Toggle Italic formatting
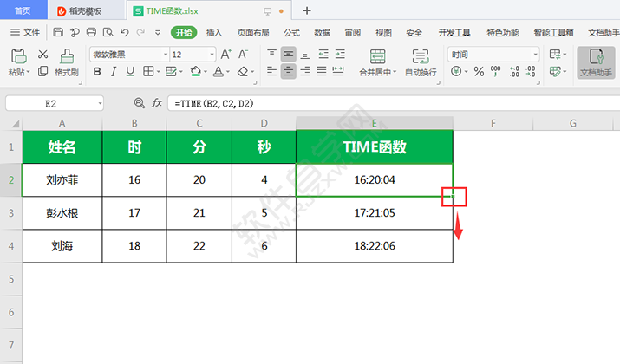Screen dimensions: 620x364 [x=114, y=72]
